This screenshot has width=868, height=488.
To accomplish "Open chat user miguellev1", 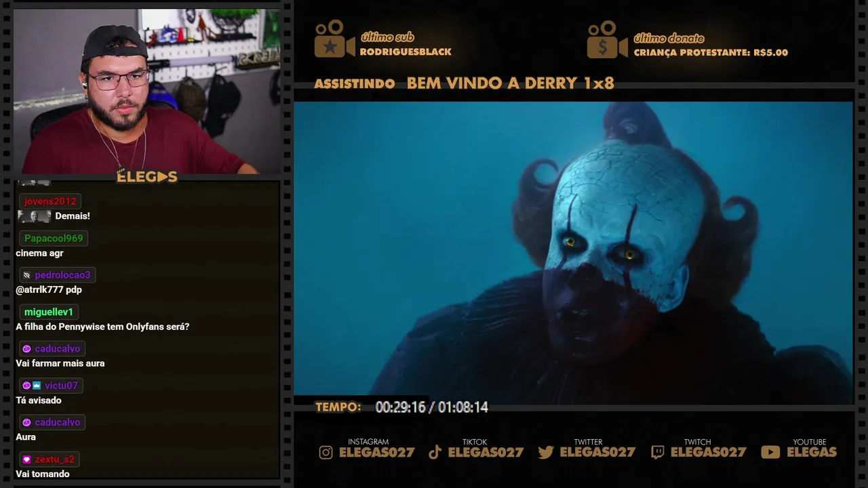I will point(49,312).
